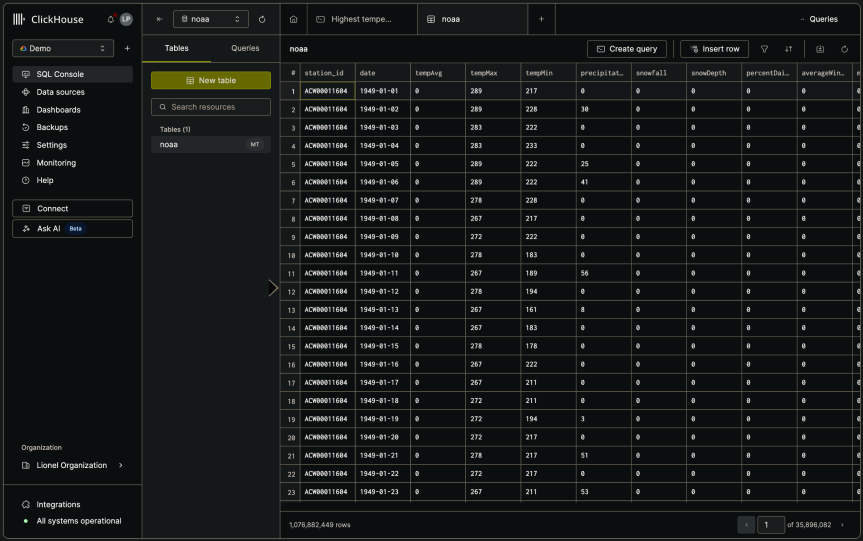
Task: Click the Search resources field
Action: pos(211,107)
